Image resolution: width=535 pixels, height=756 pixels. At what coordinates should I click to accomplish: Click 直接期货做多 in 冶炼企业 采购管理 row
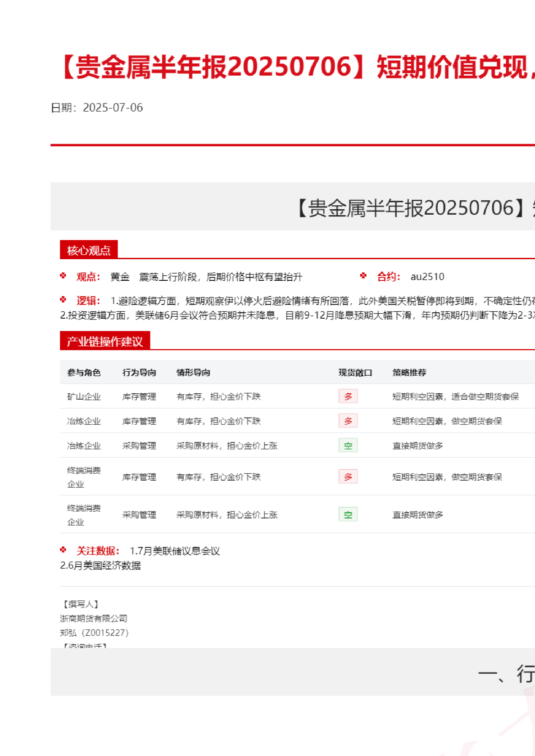418,445
